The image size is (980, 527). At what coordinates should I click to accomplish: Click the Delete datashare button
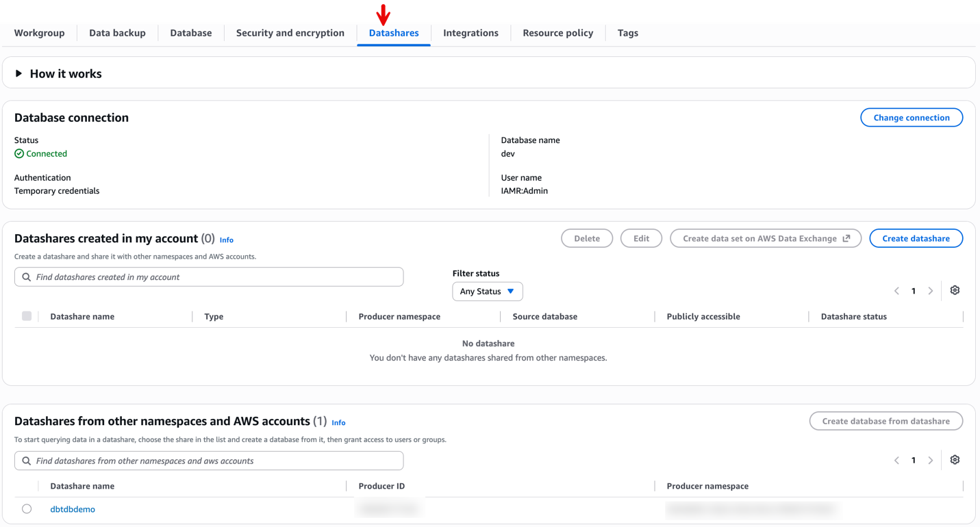587,238
